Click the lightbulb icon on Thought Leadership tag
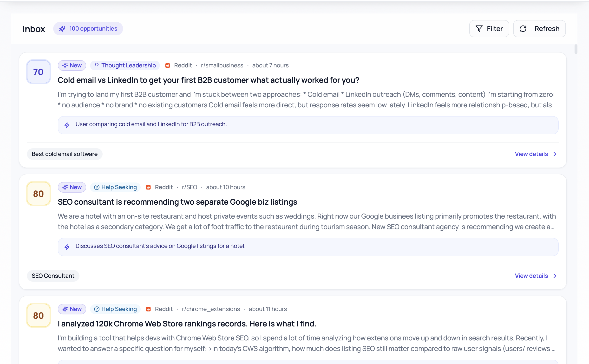 click(97, 65)
